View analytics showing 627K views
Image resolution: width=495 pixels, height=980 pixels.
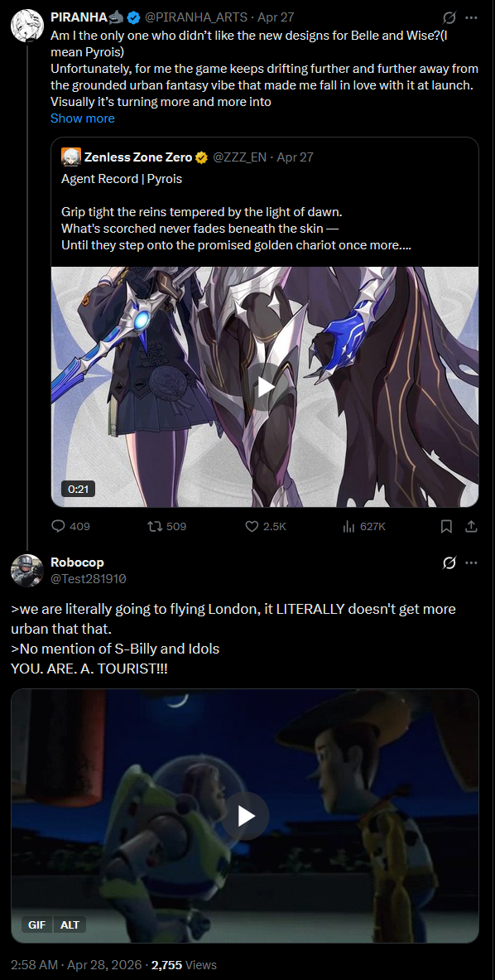[364, 526]
